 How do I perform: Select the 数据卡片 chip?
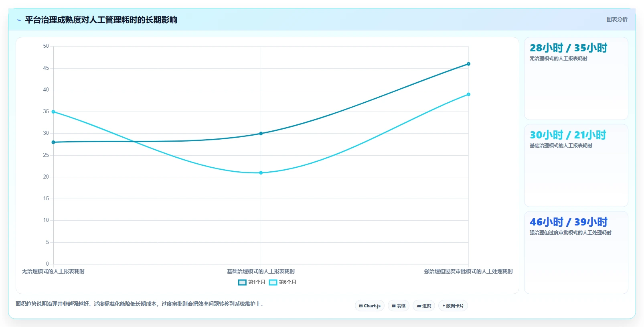453,306
